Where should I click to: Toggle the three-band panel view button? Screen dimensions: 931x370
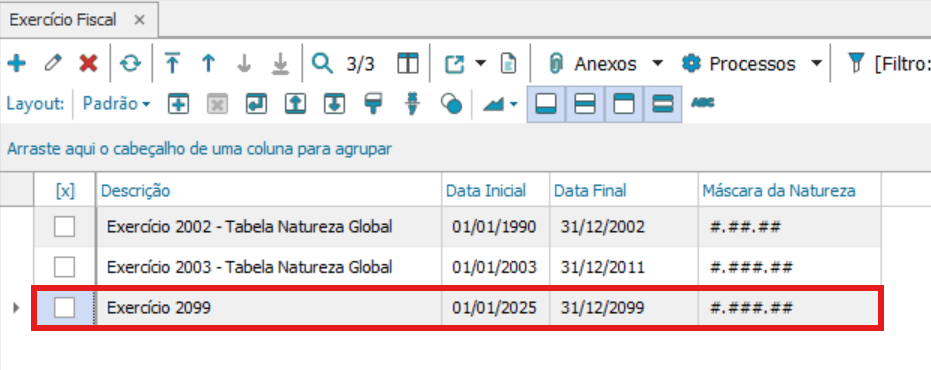click(663, 104)
